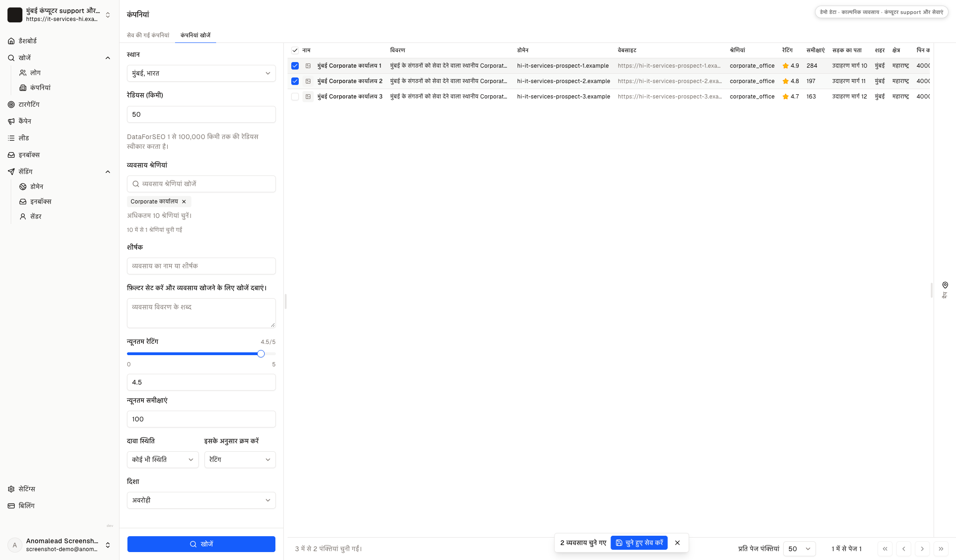Image resolution: width=956 pixels, height=560 pixels.
Task: Go to the last page
Action: click(941, 549)
